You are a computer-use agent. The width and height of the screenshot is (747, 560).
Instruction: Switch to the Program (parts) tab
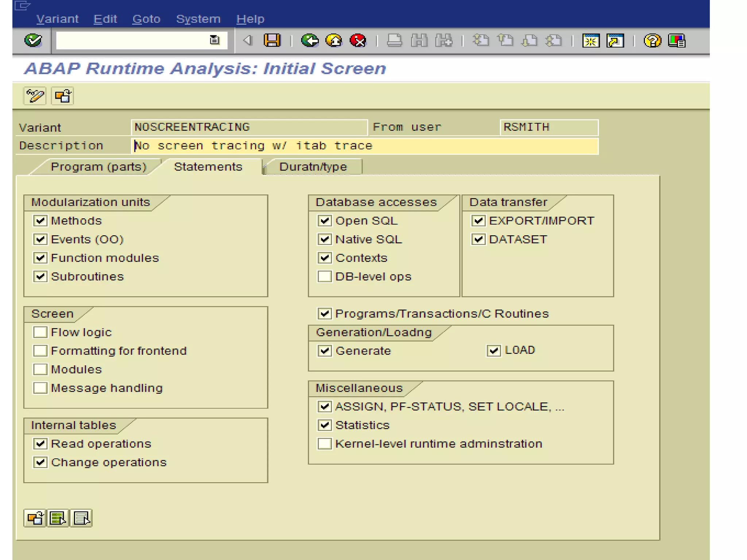coord(98,167)
